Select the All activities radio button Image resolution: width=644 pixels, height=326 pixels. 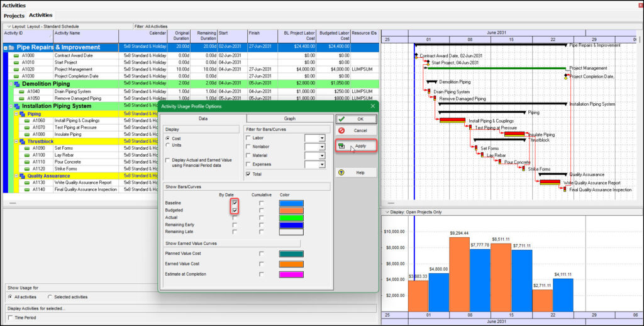pyautogui.click(x=10, y=297)
